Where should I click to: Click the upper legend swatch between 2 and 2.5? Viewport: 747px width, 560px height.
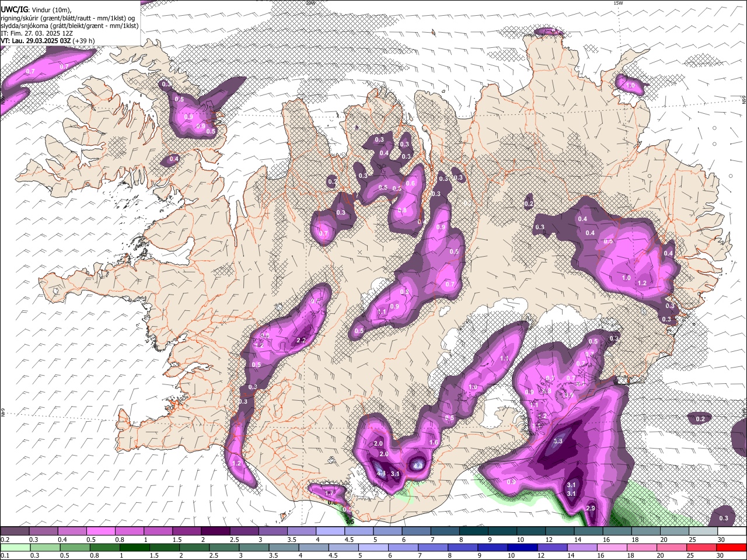[215, 531]
